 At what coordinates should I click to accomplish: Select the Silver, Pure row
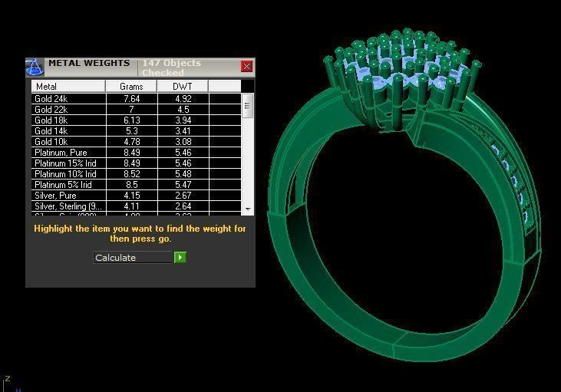point(136,196)
